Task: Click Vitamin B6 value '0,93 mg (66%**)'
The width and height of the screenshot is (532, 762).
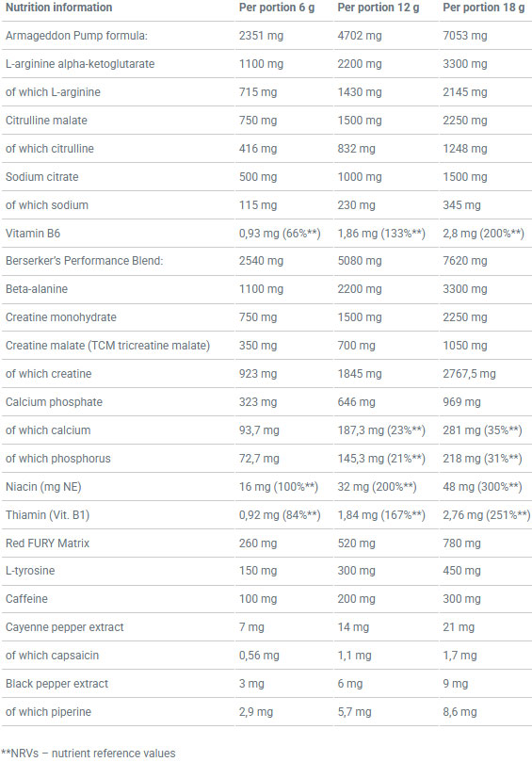Action: coord(280,234)
